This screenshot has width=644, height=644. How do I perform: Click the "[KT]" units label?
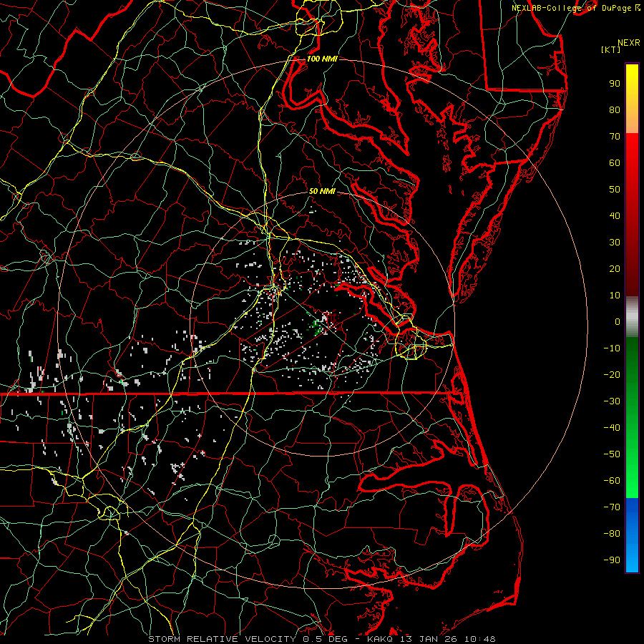(611, 49)
